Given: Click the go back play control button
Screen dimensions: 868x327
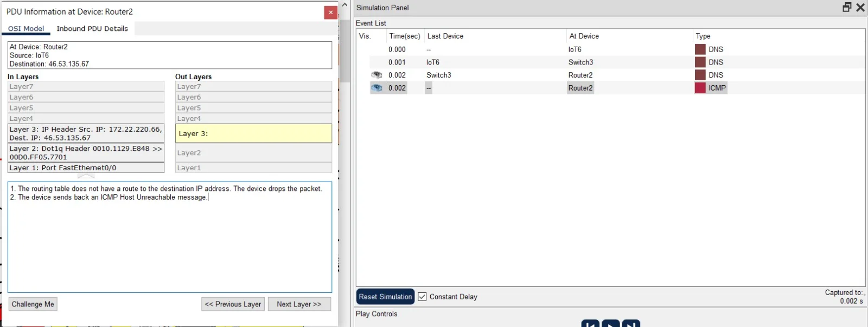Looking at the screenshot, I should [590, 324].
